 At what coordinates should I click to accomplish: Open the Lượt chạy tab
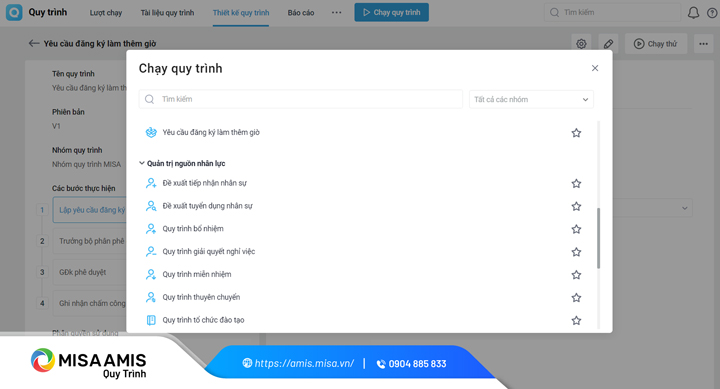coord(106,13)
